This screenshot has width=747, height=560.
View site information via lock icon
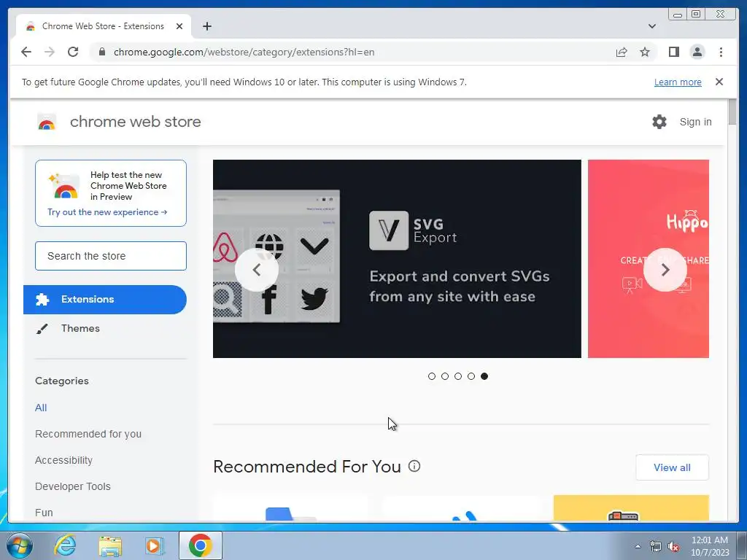tap(101, 52)
